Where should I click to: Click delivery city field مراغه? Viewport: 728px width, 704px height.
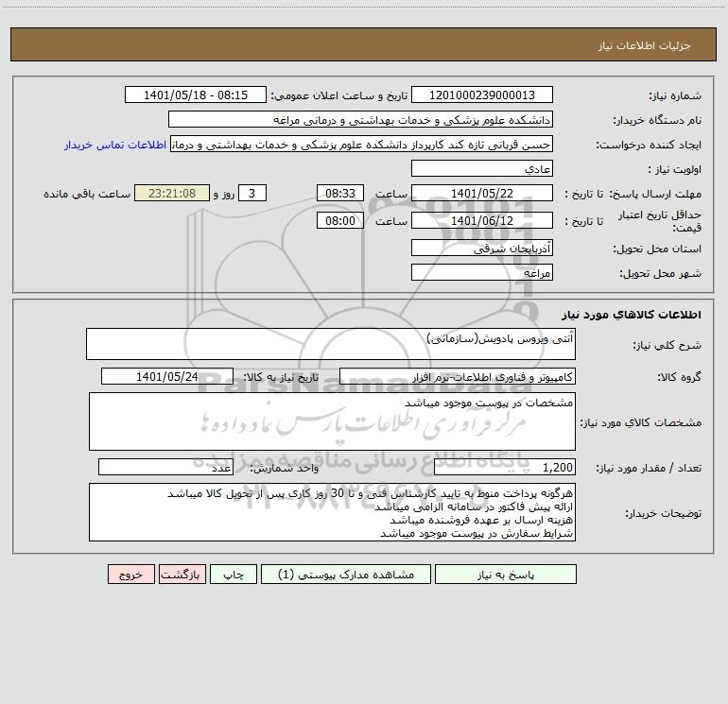pos(482,272)
